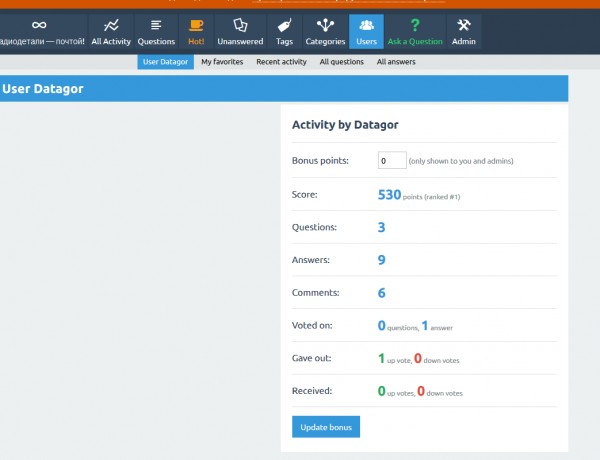Click the All Activity chart icon
The height and width of the screenshot is (460, 600).
(111, 25)
